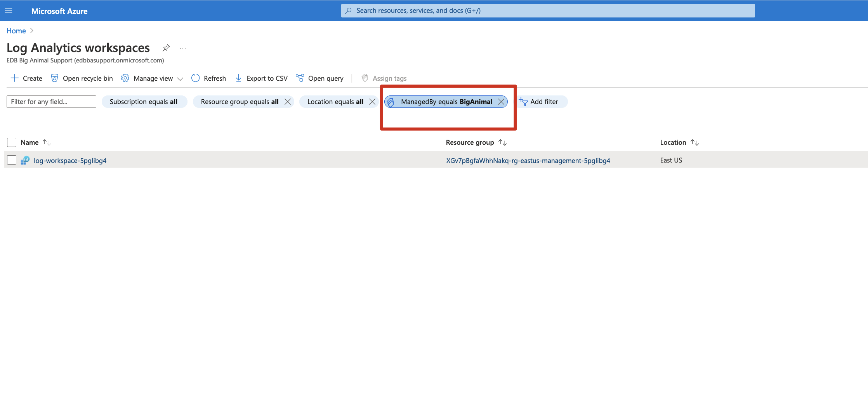Create a new Log Analytics workspace
Screen dimensions: 868x405
(26, 78)
